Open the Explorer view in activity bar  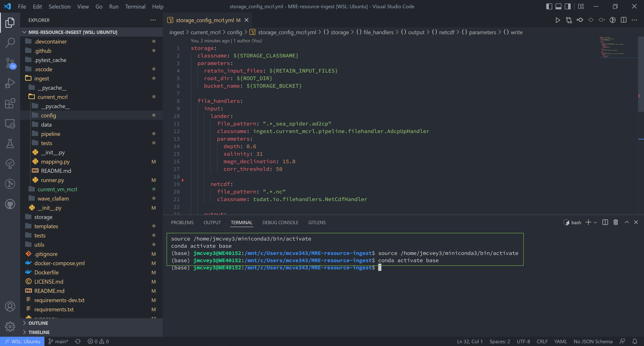10,23
